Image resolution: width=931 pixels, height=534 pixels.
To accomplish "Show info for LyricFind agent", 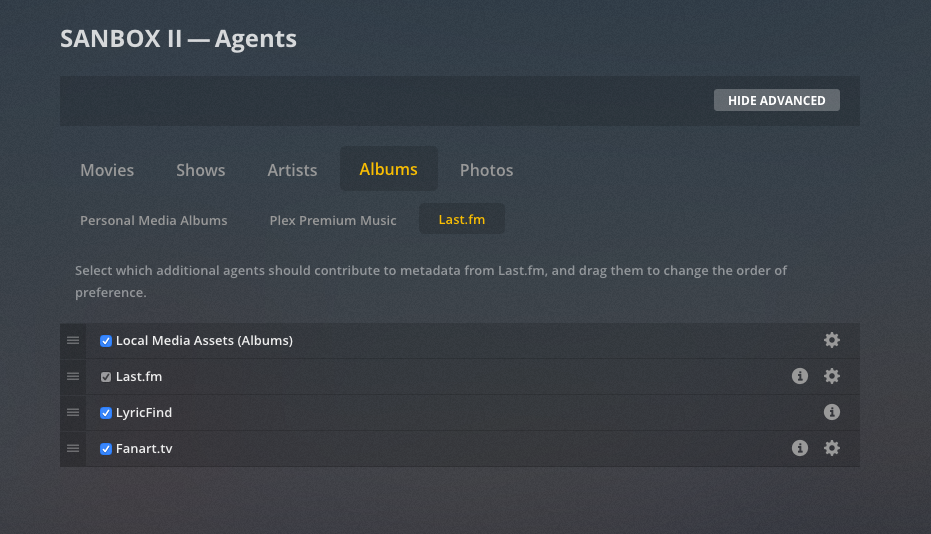I will coord(831,412).
